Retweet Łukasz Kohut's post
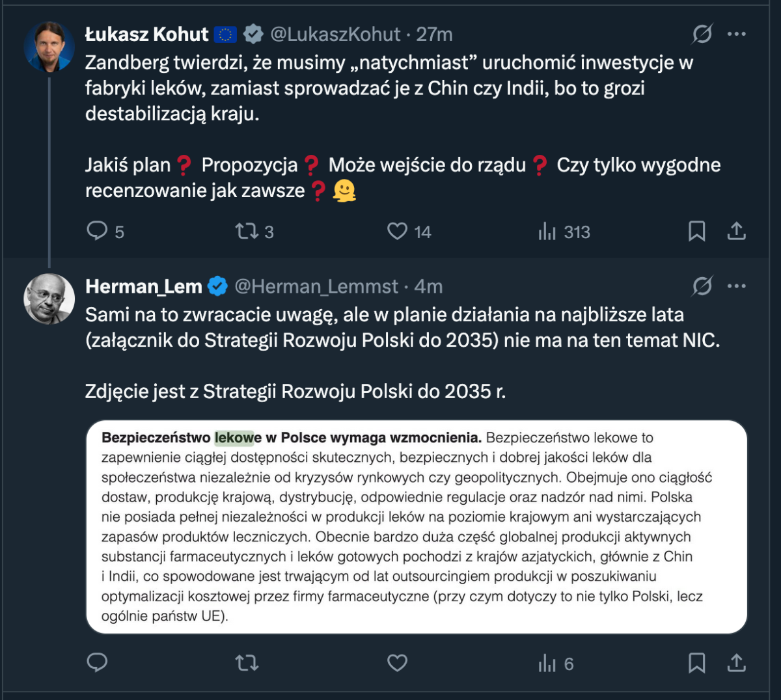The width and height of the screenshot is (781, 700). tap(247, 231)
